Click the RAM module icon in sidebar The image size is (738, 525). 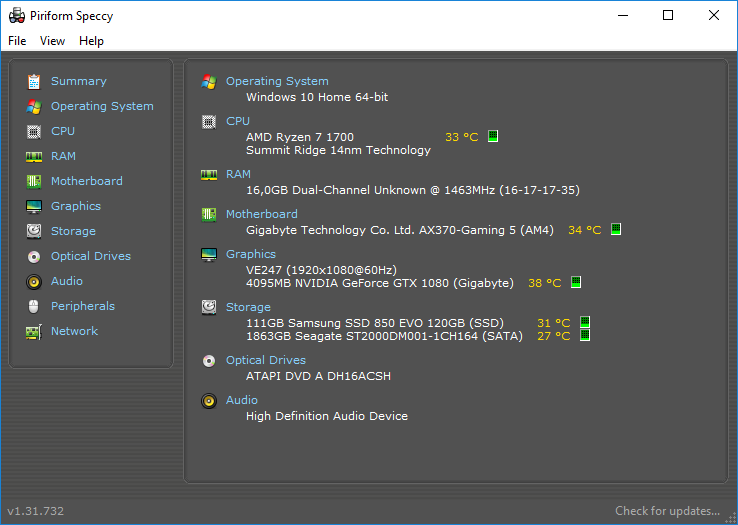[34, 156]
